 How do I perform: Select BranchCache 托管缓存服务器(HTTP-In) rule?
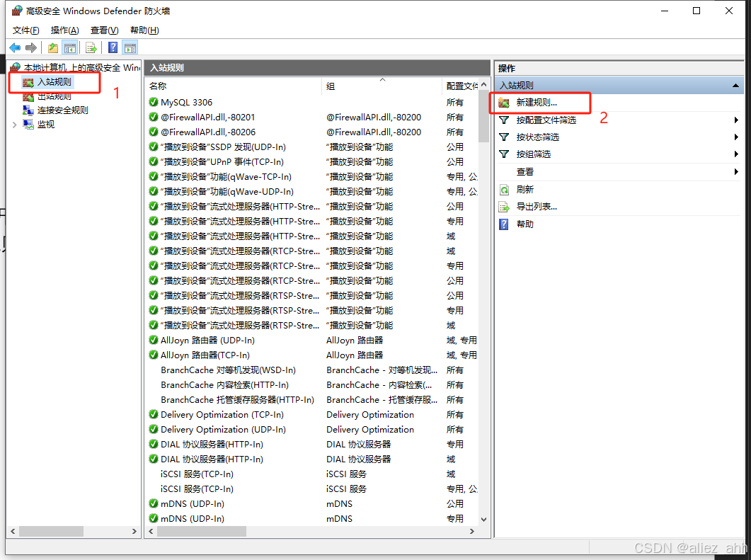click(x=238, y=399)
